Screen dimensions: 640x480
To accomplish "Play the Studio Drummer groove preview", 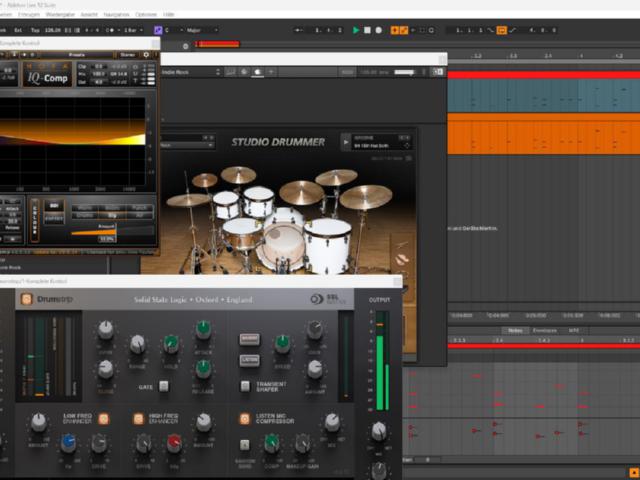I will (x=346, y=142).
